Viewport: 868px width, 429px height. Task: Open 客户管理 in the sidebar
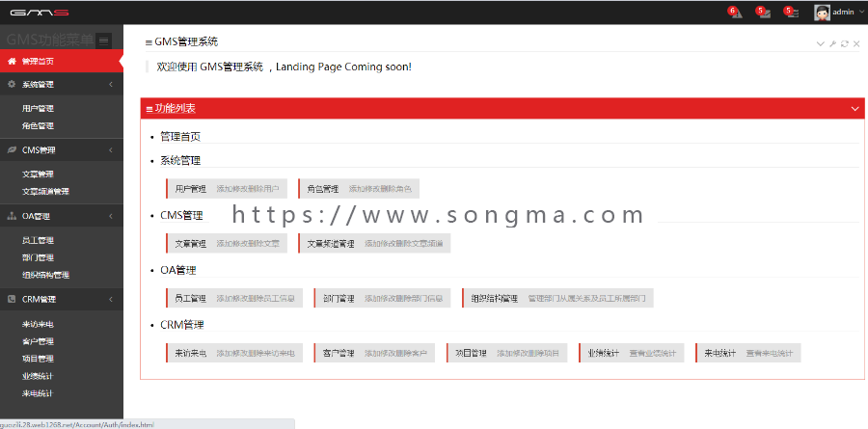38,341
